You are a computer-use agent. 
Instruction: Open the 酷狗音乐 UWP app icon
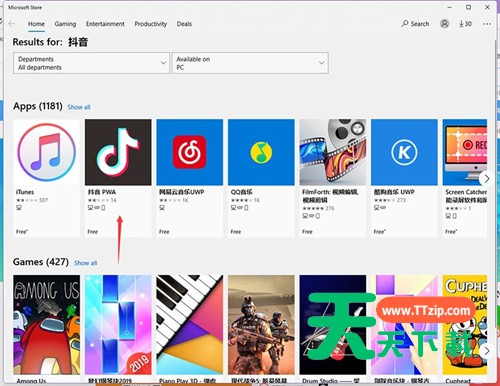[x=404, y=152]
